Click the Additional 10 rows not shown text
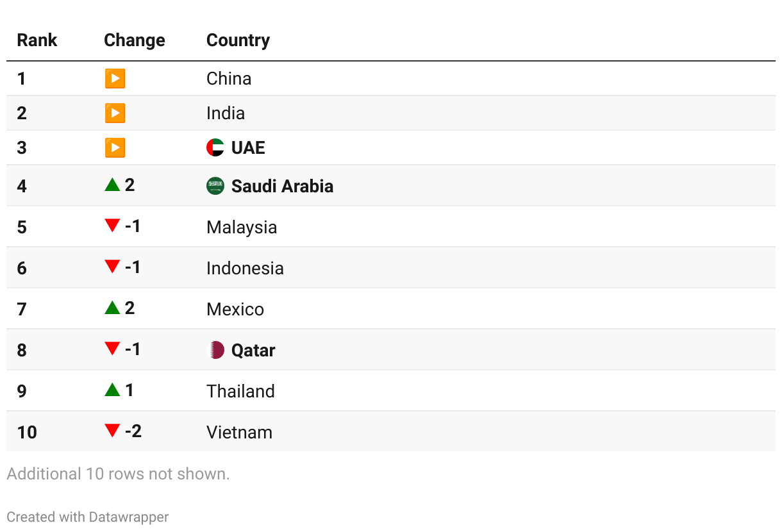The height and width of the screenshot is (532, 782). click(118, 474)
